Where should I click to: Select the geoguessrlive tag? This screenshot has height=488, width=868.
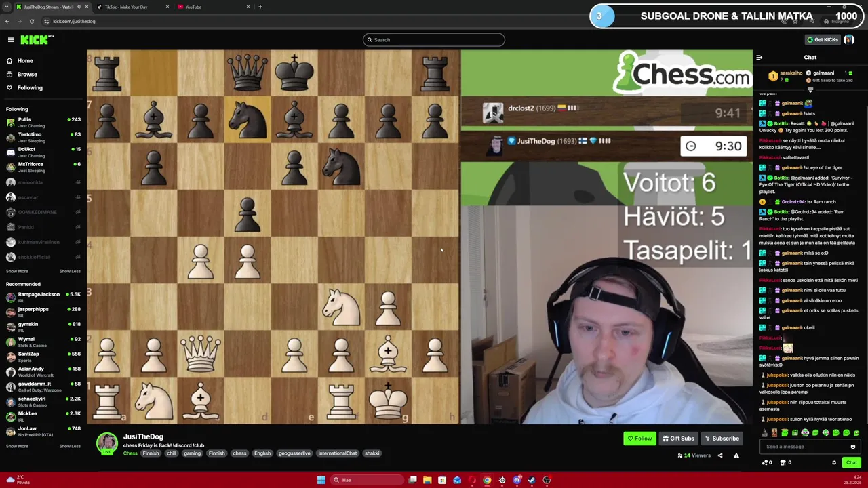[x=294, y=453]
